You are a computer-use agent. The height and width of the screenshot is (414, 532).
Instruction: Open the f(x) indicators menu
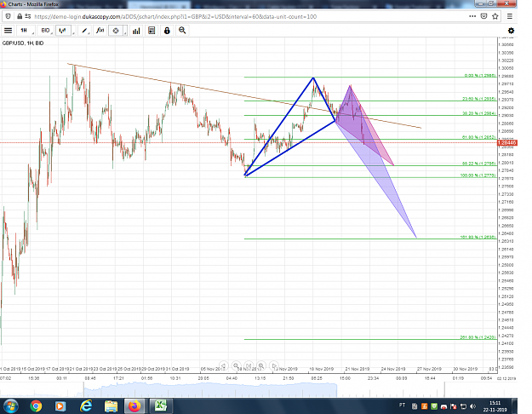coord(100,31)
